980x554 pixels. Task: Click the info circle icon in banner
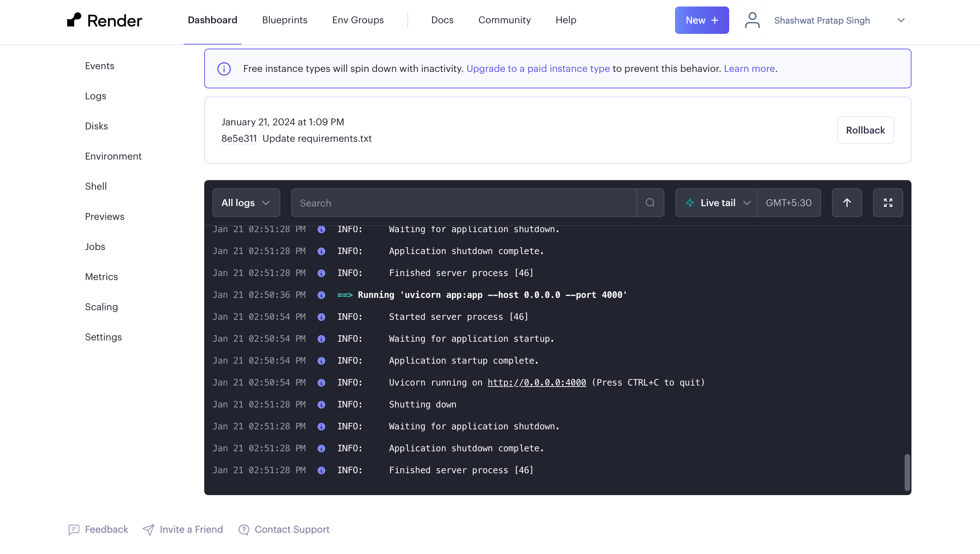coord(224,69)
